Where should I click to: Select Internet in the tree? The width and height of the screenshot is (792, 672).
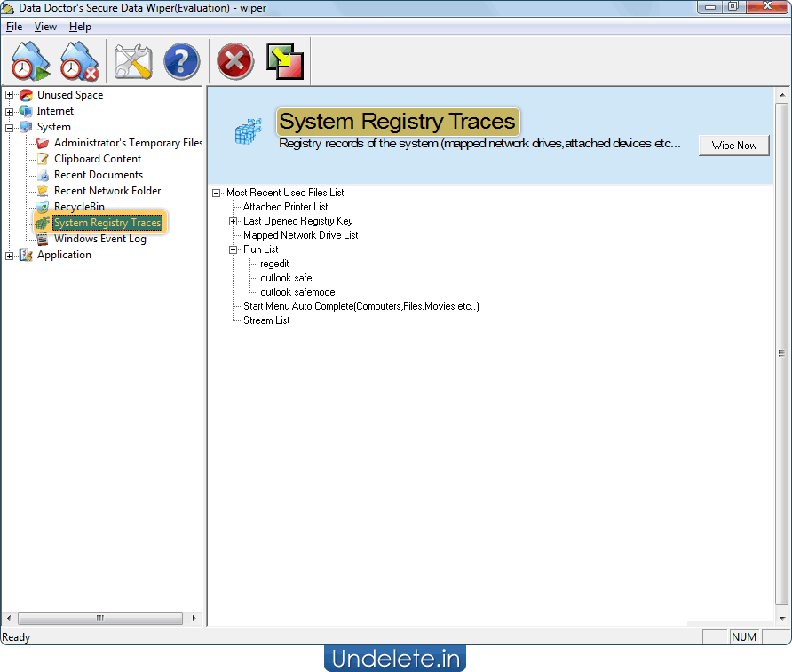[x=55, y=111]
